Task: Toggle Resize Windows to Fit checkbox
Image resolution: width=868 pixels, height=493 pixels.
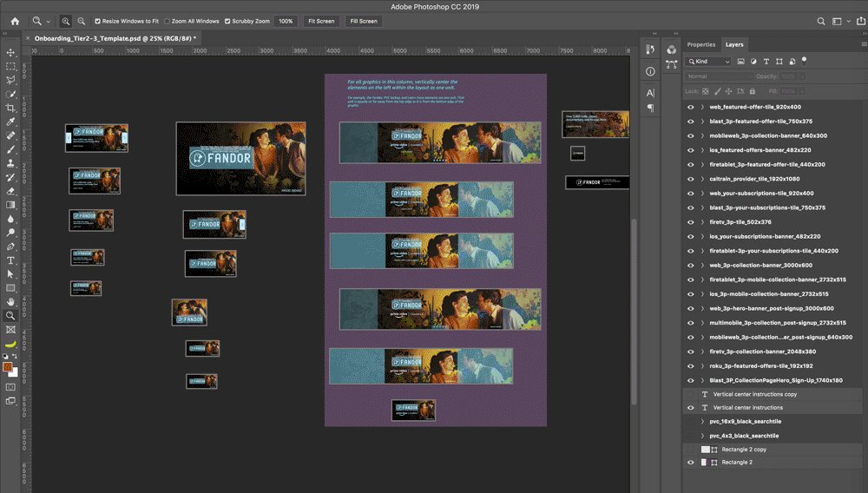Action: tap(97, 21)
